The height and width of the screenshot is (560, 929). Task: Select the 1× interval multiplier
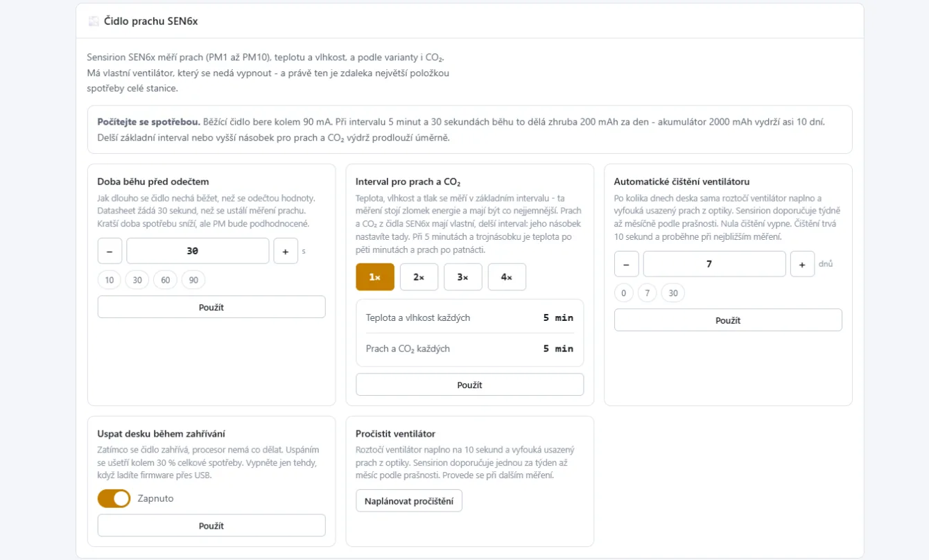pos(375,277)
